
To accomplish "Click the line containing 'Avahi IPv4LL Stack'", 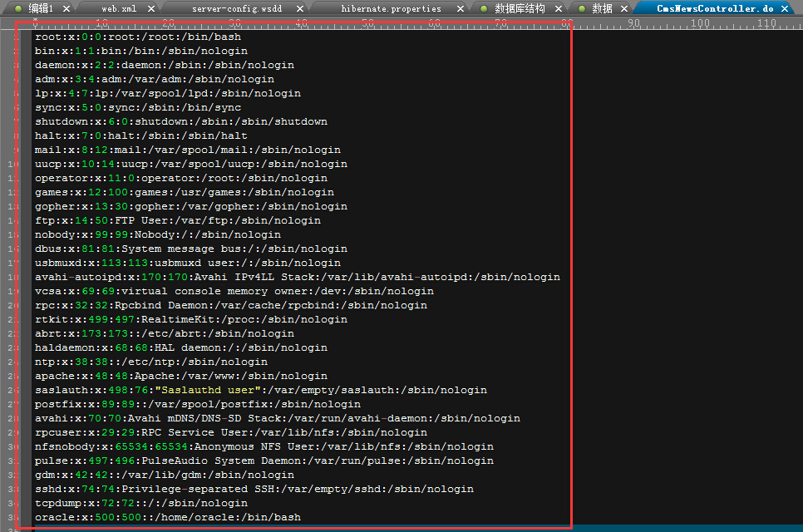I will (298, 277).
